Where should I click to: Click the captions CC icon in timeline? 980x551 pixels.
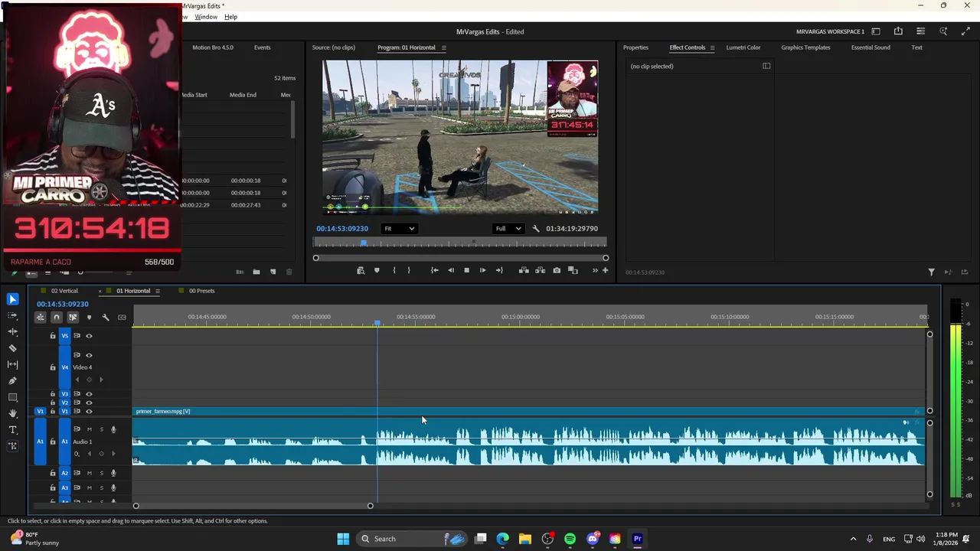point(122,318)
